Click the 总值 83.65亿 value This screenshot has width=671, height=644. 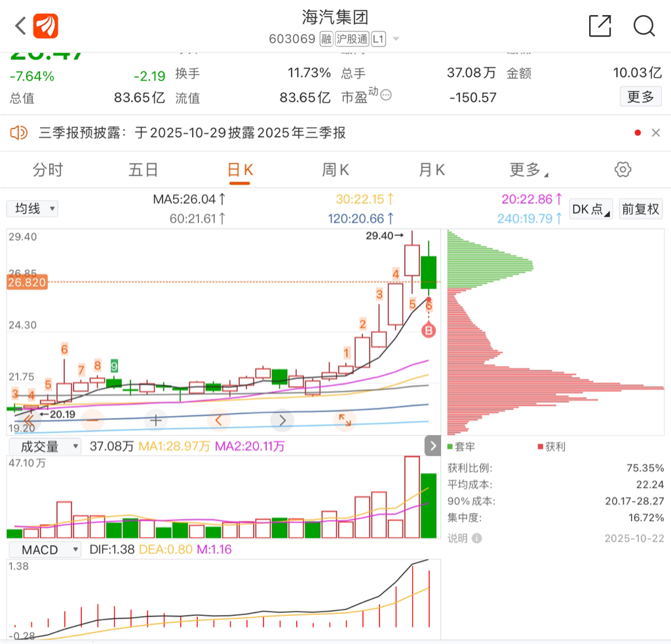[139, 98]
